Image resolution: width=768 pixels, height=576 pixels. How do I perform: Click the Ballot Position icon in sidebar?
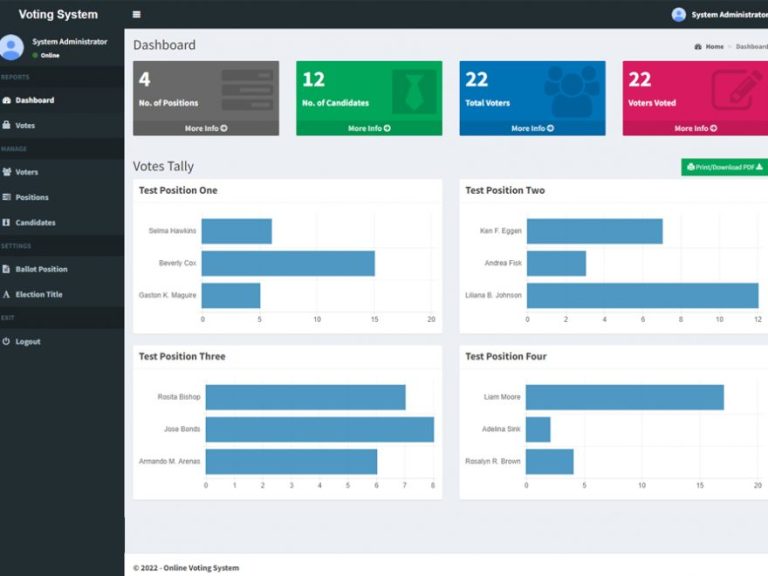tap(6, 269)
